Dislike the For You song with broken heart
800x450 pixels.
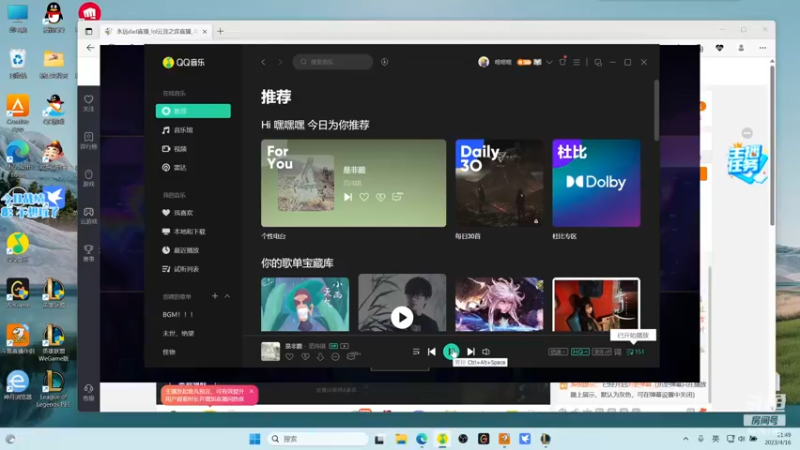[x=381, y=197]
